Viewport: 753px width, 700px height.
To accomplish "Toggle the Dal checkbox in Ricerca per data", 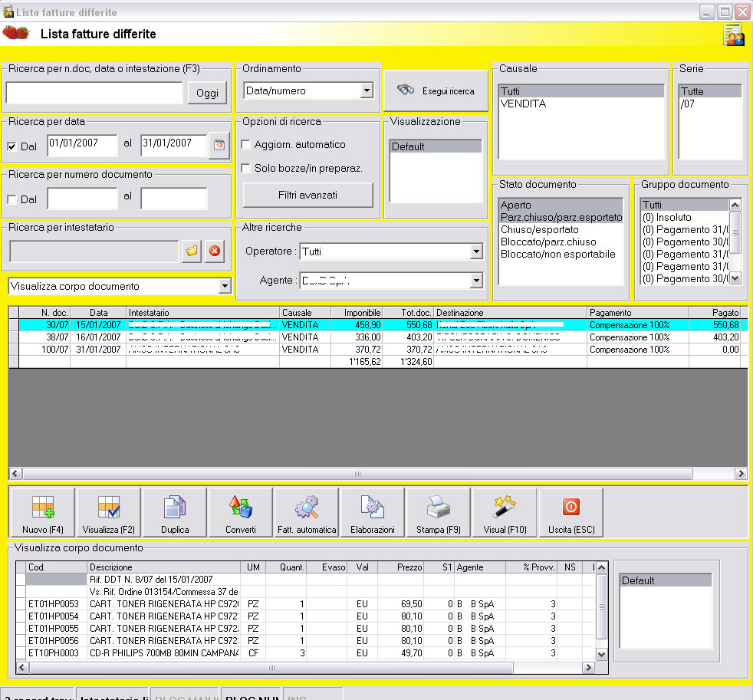I will coord(12,146).
